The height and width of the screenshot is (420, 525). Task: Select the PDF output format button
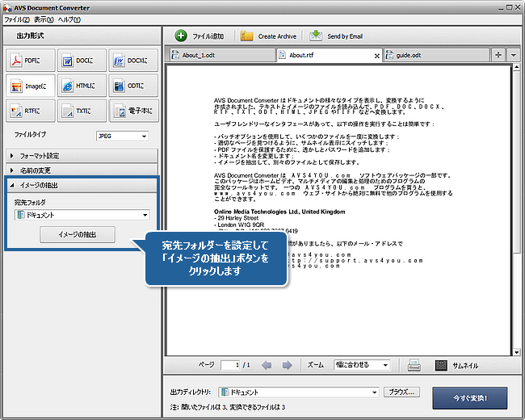point(31,61)
